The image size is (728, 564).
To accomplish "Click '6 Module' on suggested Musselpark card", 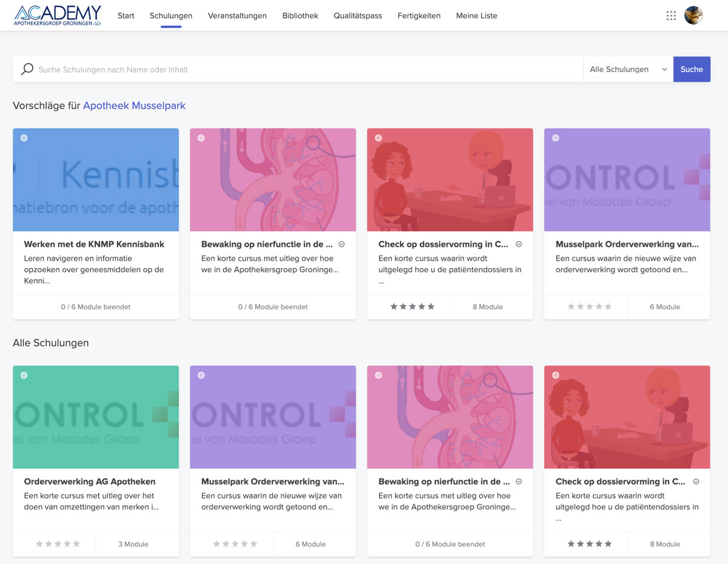I will 665,307.
